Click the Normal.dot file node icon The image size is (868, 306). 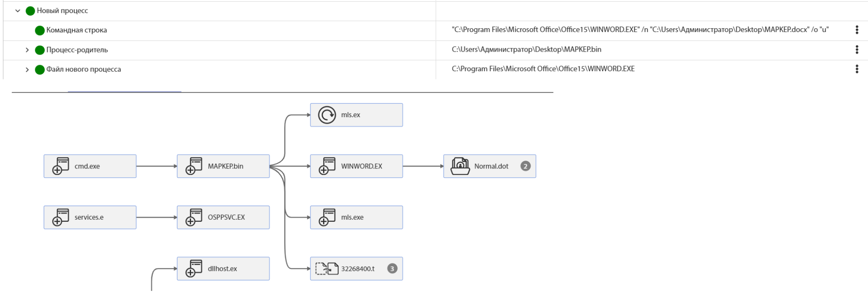[460, 166]
